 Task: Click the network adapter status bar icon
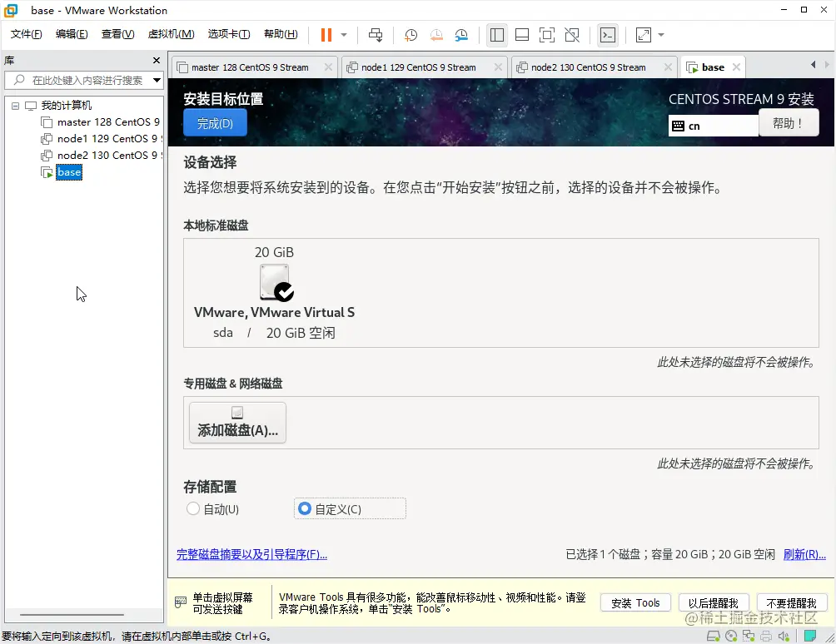pos(749,636)
